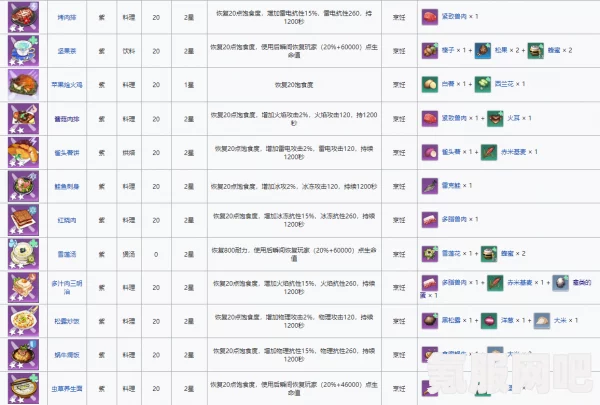Click the honey jar icon in snow lotus soup row

pyautogui.click(x=489, y=253)
